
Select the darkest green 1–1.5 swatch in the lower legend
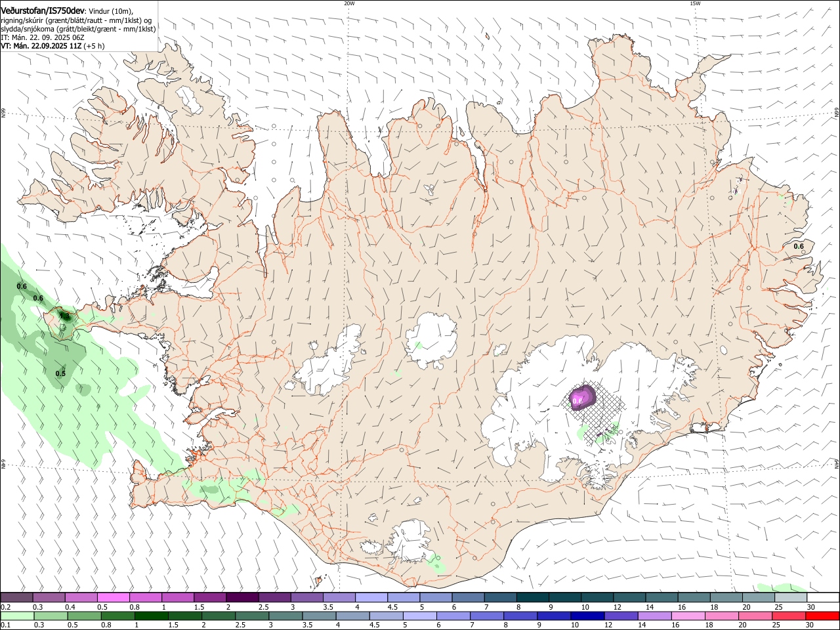(x=151, y=616)
